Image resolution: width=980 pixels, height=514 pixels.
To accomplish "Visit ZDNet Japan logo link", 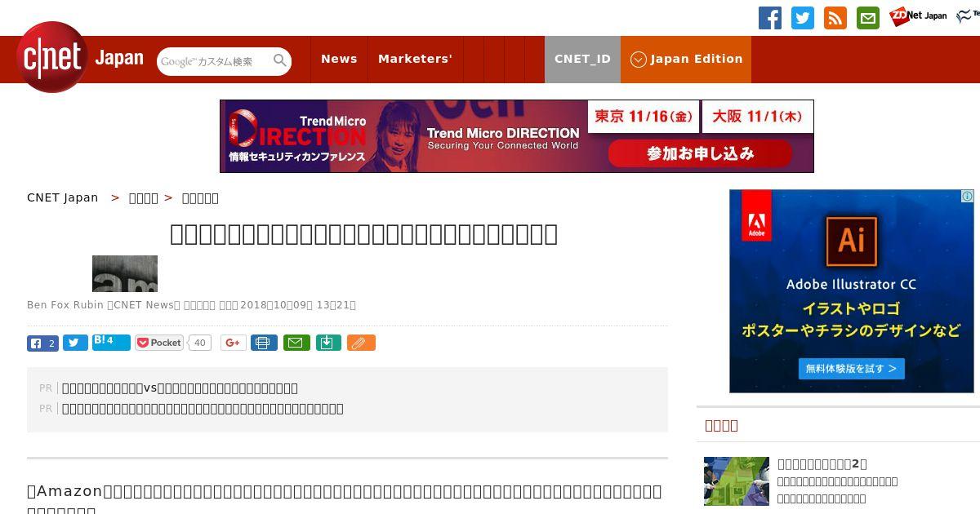I will [918, 16].
